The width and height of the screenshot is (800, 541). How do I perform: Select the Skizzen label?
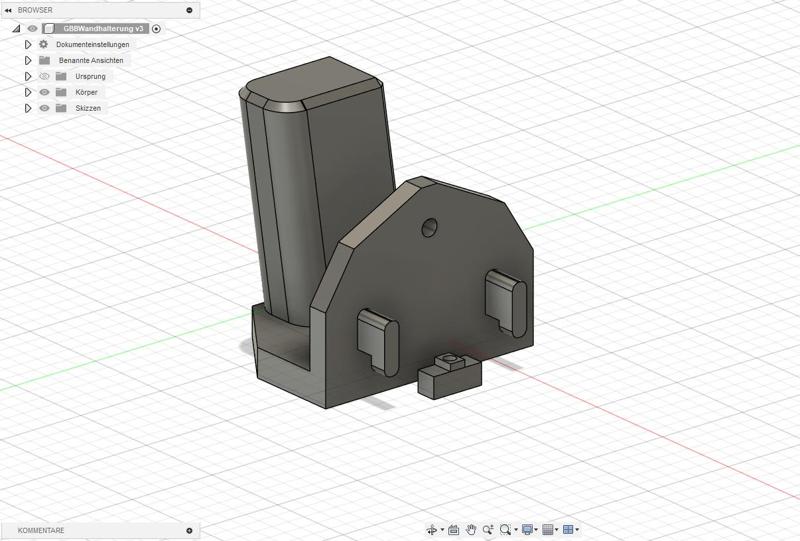(x=88, y=108)
